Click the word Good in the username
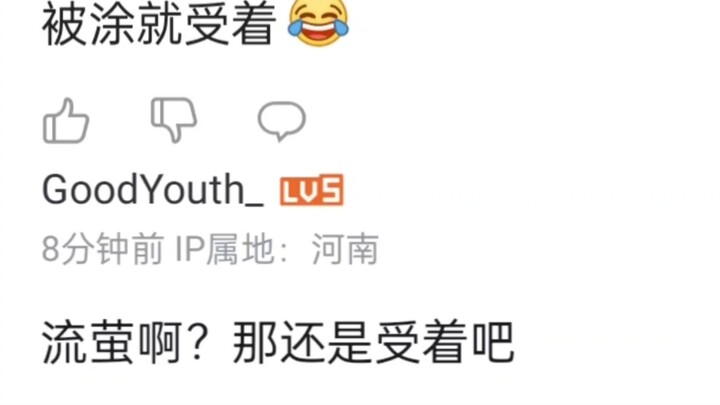This screenshot has height=405, width=720. tap(90, 190)
